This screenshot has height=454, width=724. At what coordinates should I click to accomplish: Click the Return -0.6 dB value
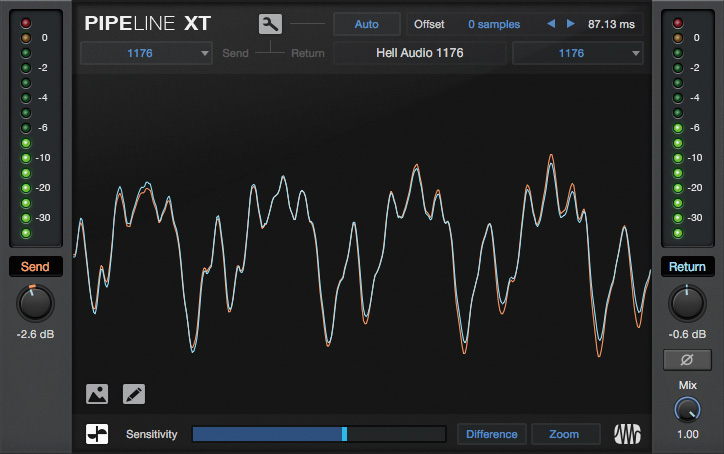tap(687, 334)
